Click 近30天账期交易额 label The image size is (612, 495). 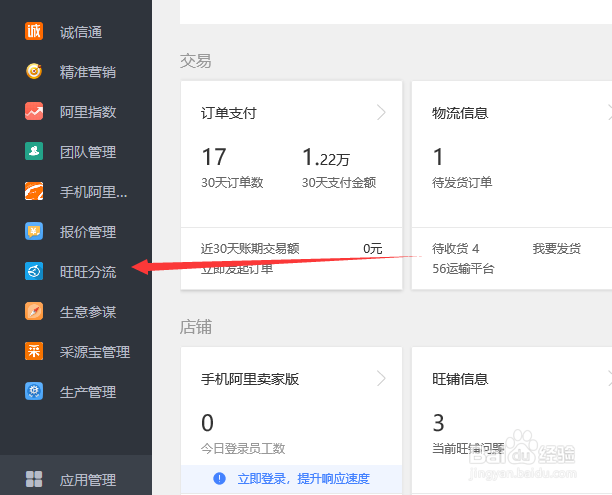pos(250,248)
